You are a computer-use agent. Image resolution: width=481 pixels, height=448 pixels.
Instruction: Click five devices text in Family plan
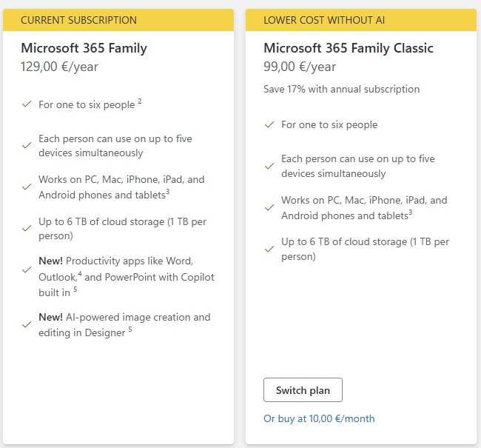115,146
